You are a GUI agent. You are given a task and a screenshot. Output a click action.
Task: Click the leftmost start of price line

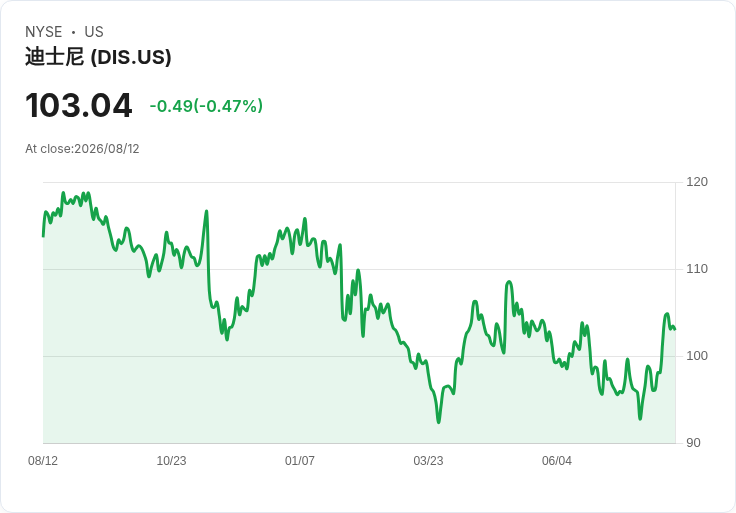click(43, 236)
